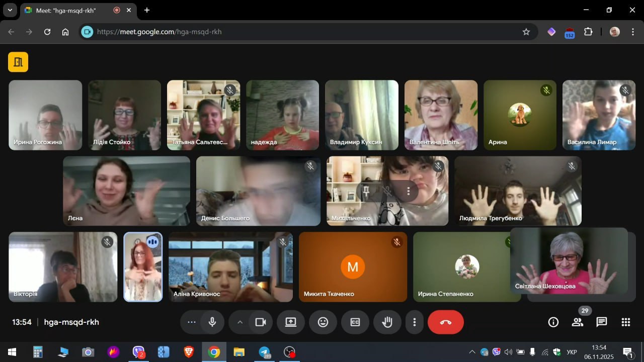
Task: Open more options next to raise hand
Action: tap(414, 322)
